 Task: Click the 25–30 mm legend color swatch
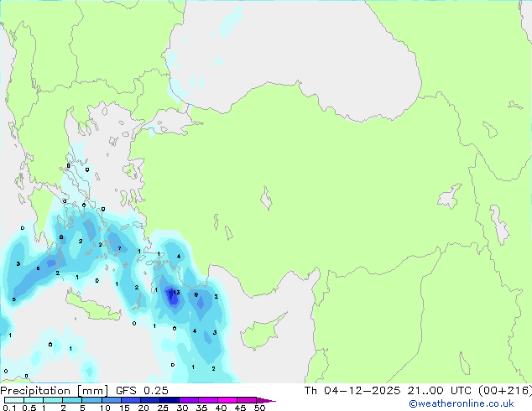(169, 400)
